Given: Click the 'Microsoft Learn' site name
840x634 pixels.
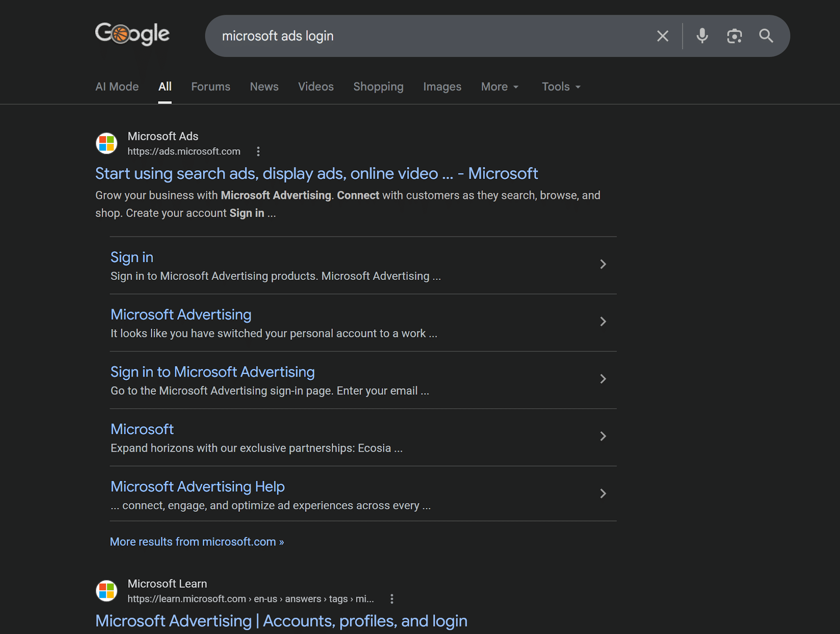Looking at the screenshot, I should [x=167, y=584].
